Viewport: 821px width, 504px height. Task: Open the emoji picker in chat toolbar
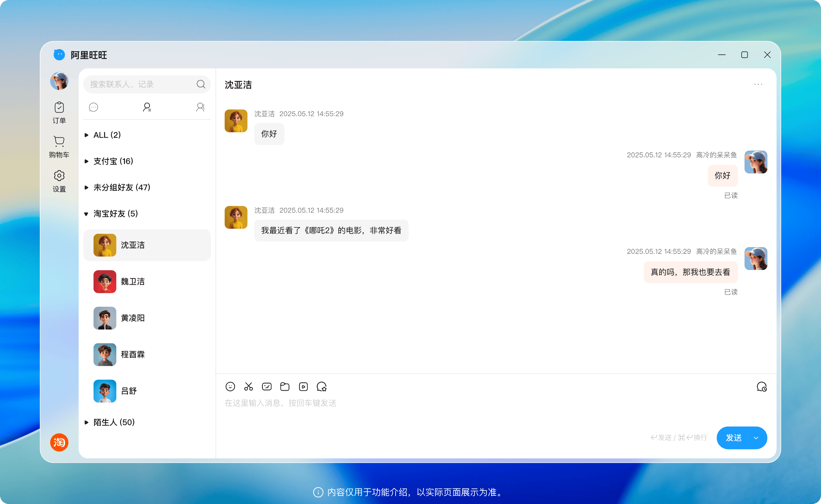[x=230, y=387]
